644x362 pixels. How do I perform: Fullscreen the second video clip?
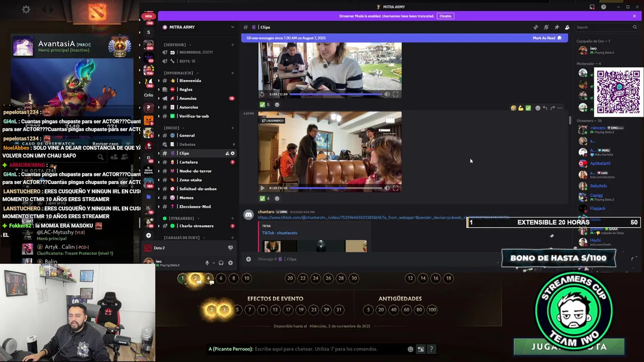point(395,188)
